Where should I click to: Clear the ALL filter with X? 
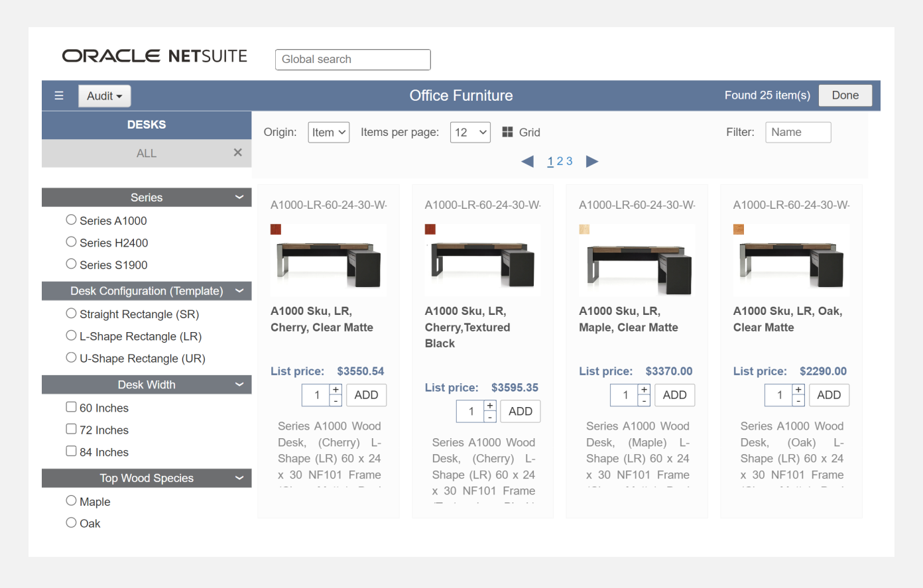(x=237, y=152)
